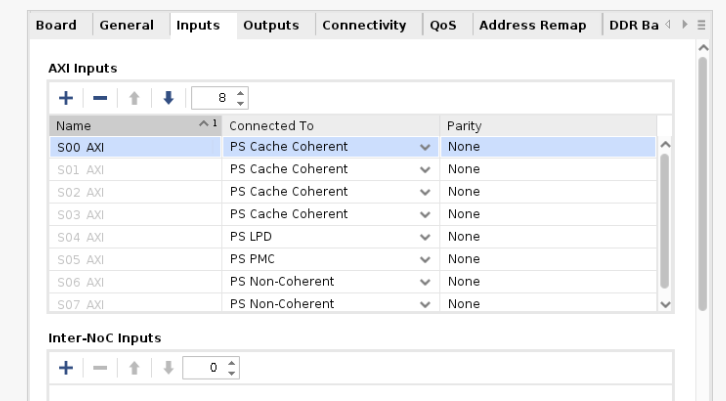Expand S00 AXI Connected To dropdown
This screenshot has height=401, width=726.
[x=427, y=147]
